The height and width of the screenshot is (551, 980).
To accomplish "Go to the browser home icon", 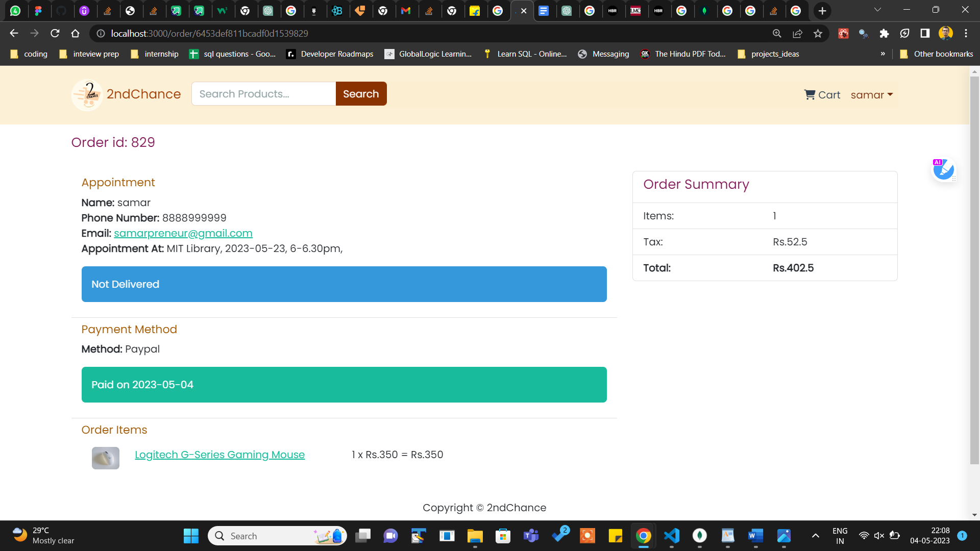I will pos(76,33).
